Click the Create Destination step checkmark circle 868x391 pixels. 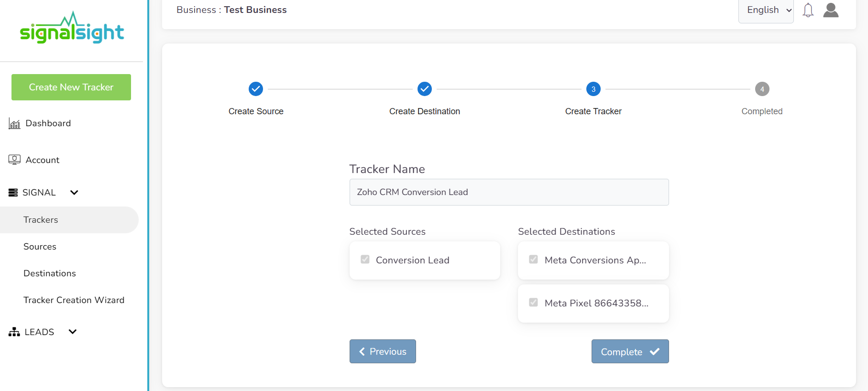pyautogui.click(x=425, y=89)
